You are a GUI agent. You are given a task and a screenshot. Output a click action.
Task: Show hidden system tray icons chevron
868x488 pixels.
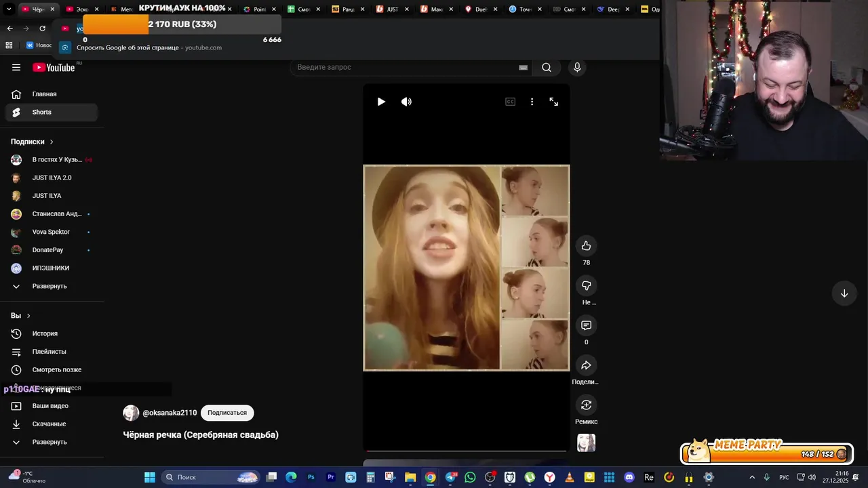pos(751,477)
